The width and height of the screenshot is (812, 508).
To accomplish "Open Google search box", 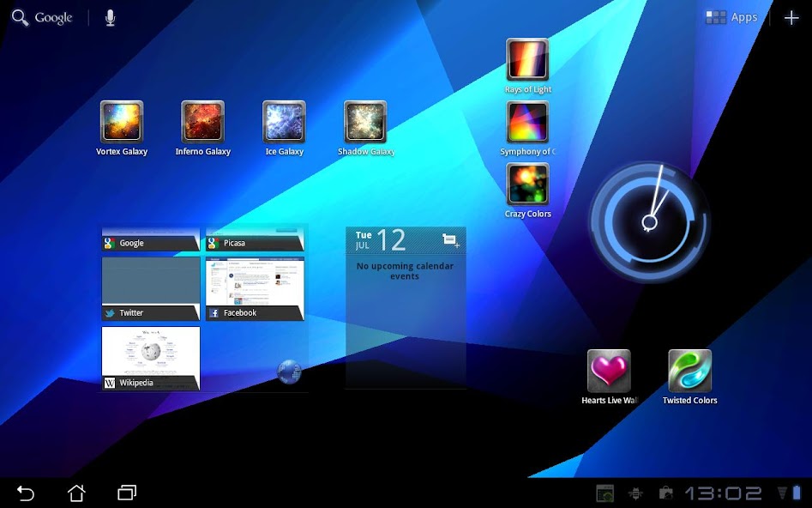I will point(43,18).
